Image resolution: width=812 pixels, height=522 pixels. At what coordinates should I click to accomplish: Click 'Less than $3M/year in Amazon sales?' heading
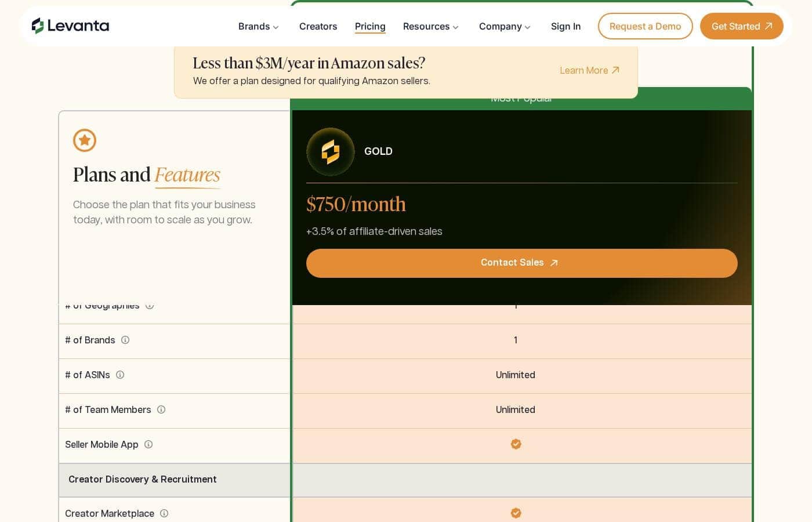click(x=309, y=63)
